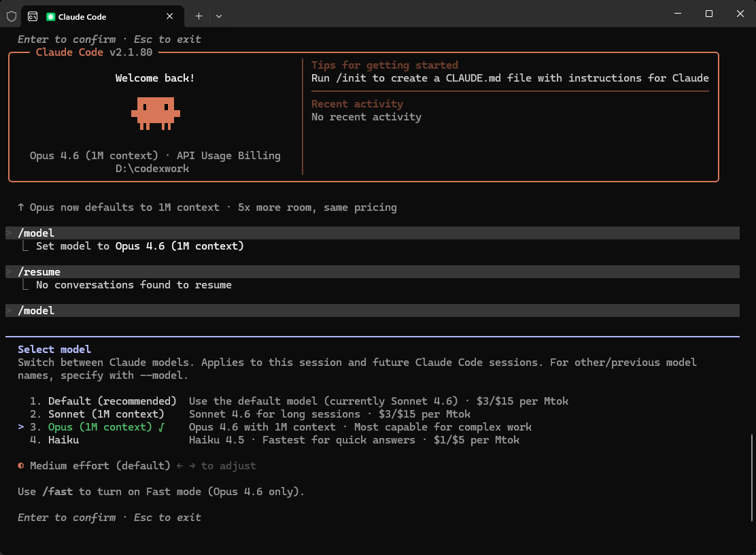Screen dimensions: 756x555
Task: Open a new terminal tab with plus
Action: [199, 16]
